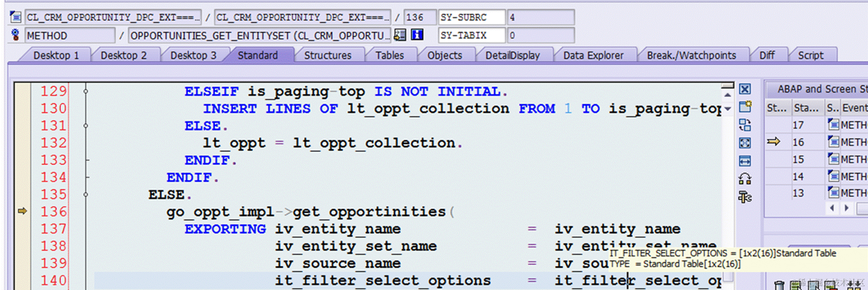
Task: Click the METHOD event type field
Action: pyautogui.click(x=70, y=35)
